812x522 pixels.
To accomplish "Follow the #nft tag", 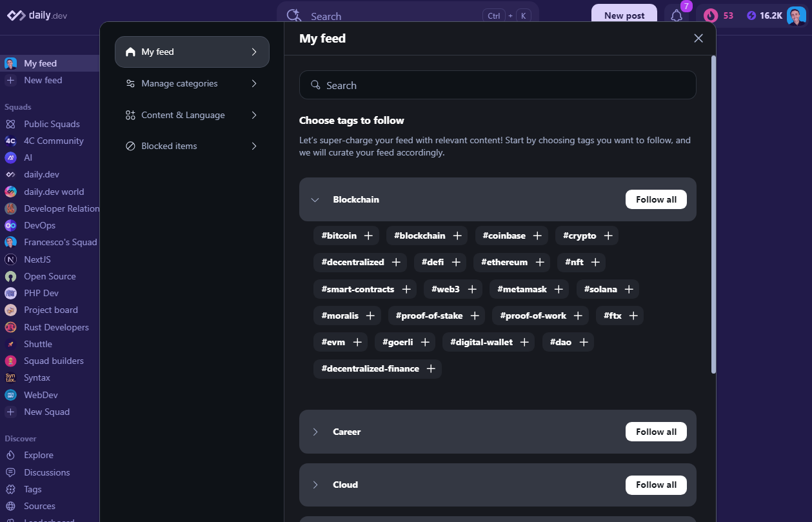I will click(x=582, y=262).
